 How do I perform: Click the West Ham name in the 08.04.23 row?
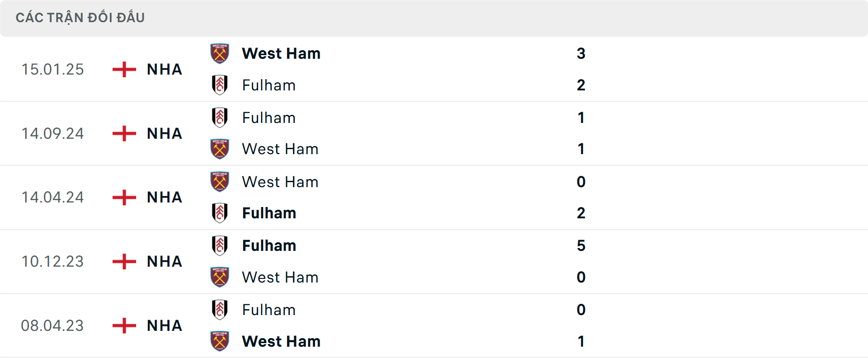point(281,341)
